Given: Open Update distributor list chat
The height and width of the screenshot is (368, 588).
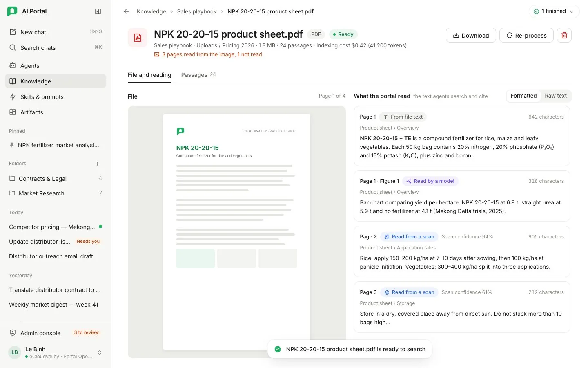Looking at the screenshot, I should click(x=56, y=241).
